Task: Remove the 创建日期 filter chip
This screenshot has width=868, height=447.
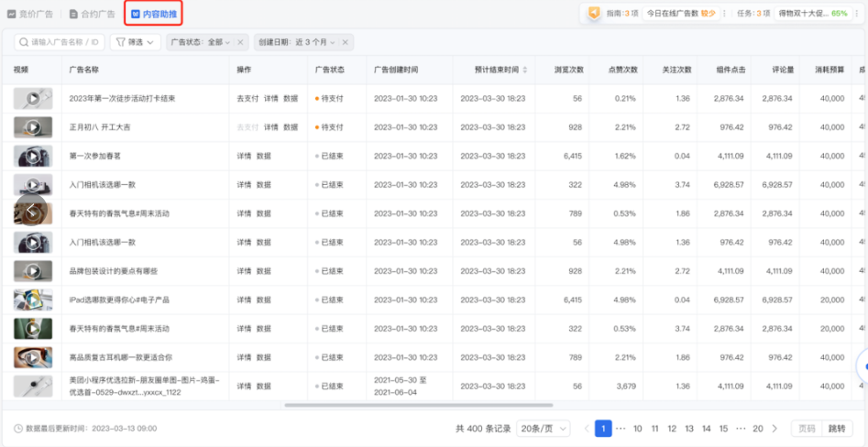Action: click(345, 42)
